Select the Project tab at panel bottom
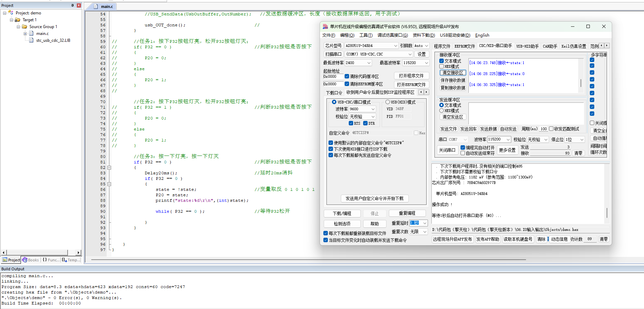Viewport: 644px width, 309px height. pos(11,260)
